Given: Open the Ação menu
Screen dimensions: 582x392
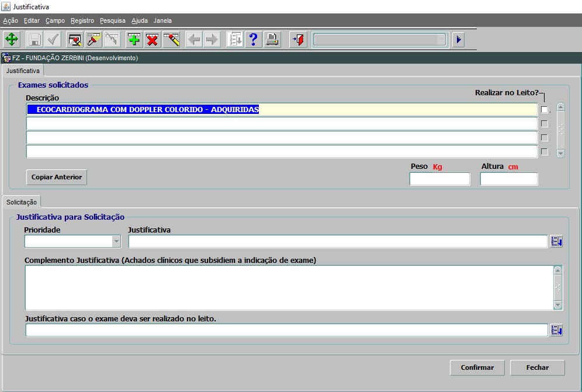Looking at the screenshot, I should click(11, 21).
